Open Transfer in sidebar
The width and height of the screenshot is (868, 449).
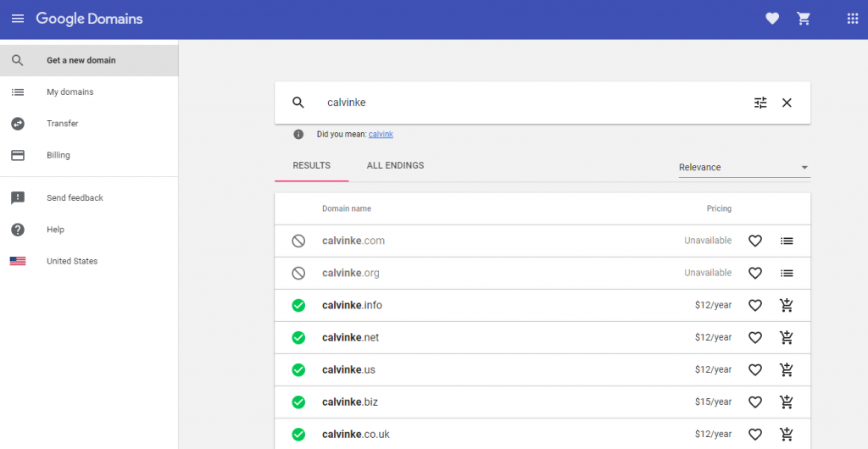click(x=89, y=124)
